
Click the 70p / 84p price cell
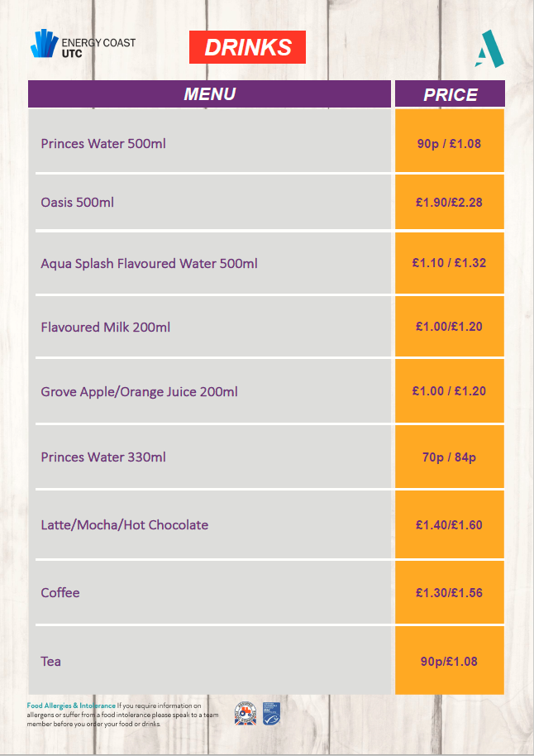[x=450, y=456]
